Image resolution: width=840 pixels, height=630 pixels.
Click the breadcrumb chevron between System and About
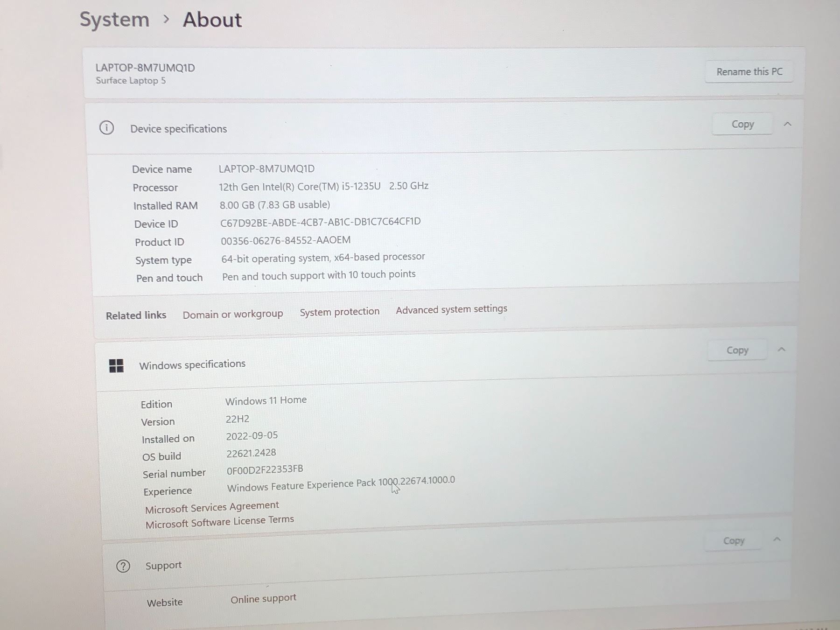click(166, 20)
